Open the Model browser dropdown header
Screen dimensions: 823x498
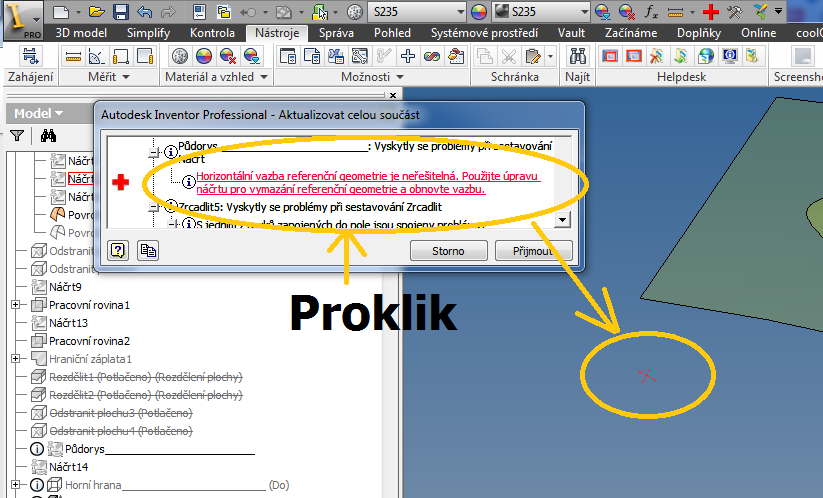38,113
